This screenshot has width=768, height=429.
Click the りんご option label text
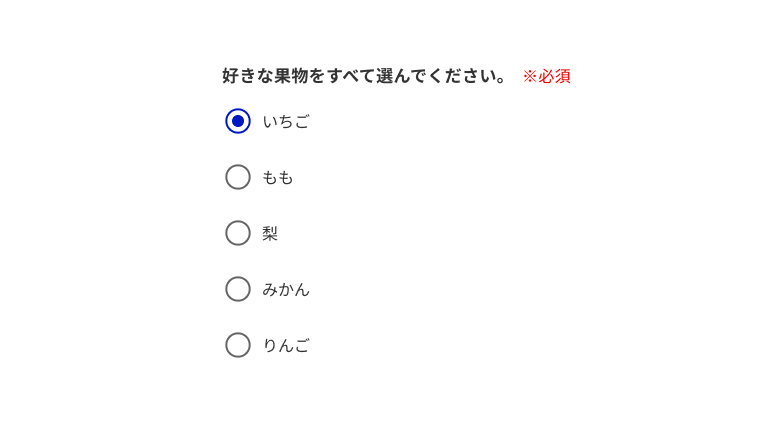click(286, 346)
